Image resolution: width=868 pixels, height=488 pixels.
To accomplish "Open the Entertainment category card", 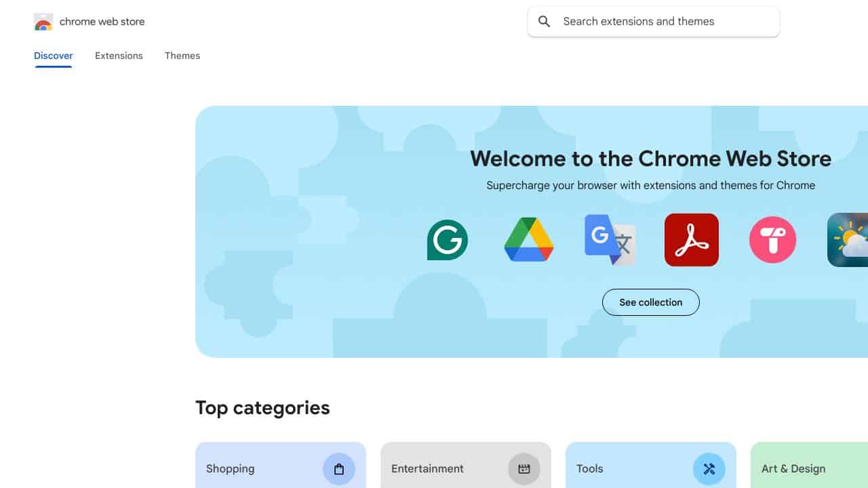I will click(466, 465).
